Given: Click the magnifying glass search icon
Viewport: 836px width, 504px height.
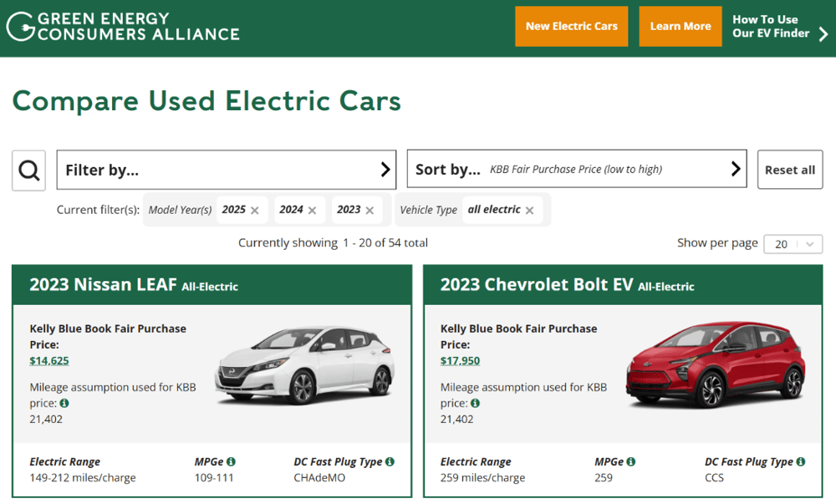Looking at the screenshot, I should pos(28,169).
